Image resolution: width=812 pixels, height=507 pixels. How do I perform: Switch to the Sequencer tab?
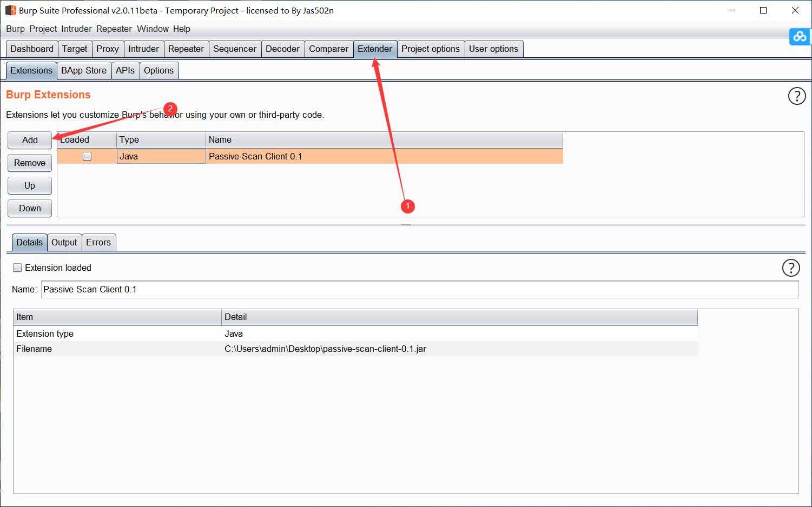[235, 49]
